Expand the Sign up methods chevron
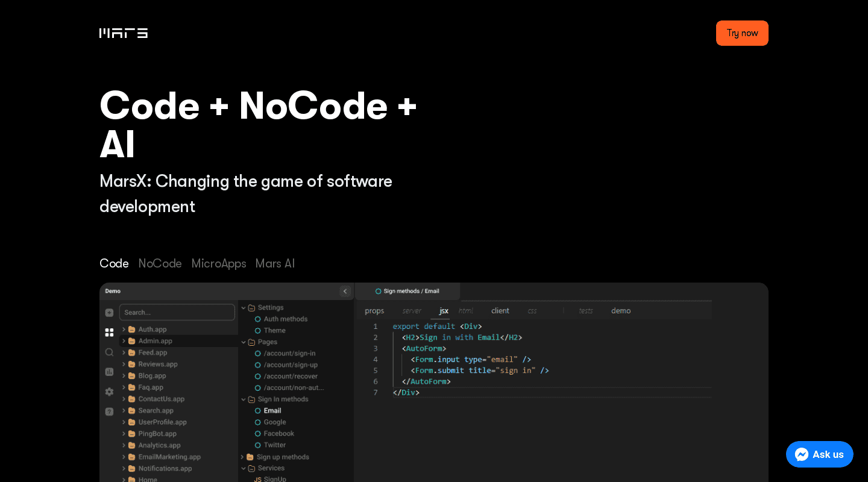Viewport: 868px width, 482px height. tap(242, 457)
